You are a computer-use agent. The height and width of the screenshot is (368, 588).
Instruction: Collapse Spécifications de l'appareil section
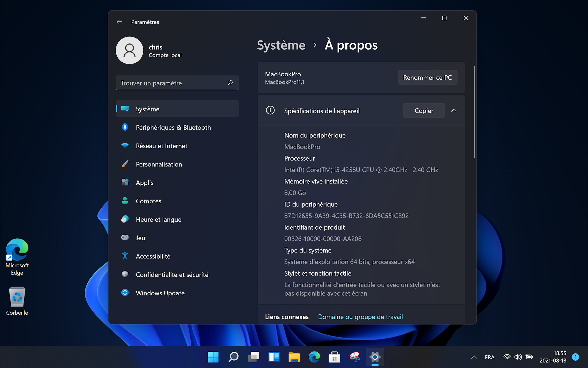tap(454, 110)
